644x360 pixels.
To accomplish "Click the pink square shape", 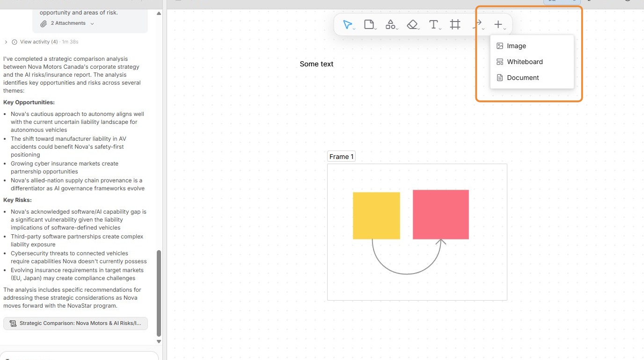I will pos(441,215).
